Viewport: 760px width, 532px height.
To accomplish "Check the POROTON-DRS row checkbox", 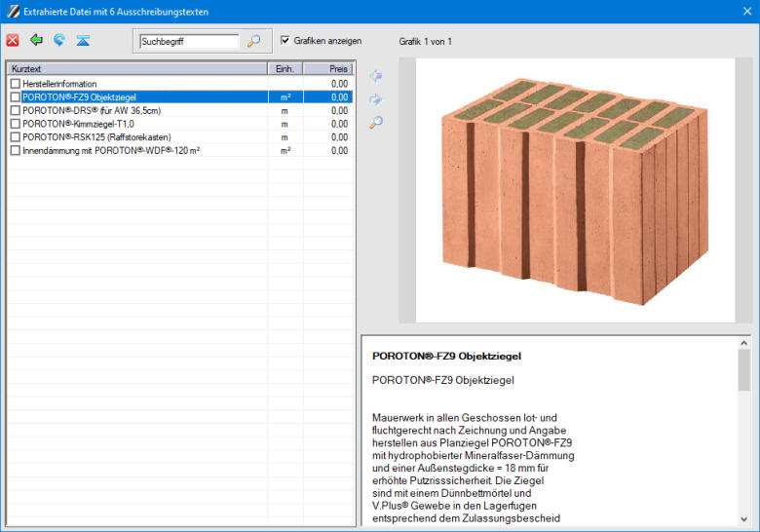I will [16, 110].
